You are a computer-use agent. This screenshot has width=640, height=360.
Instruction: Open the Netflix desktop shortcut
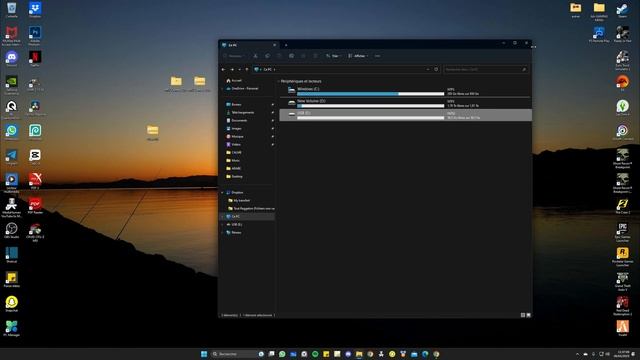[x=35, y=59]
